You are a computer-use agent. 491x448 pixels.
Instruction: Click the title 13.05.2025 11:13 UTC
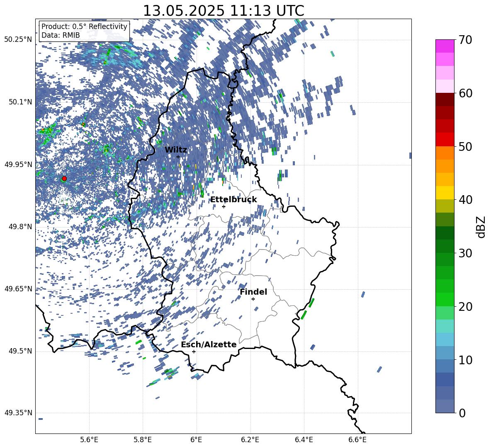pos(224,11)
